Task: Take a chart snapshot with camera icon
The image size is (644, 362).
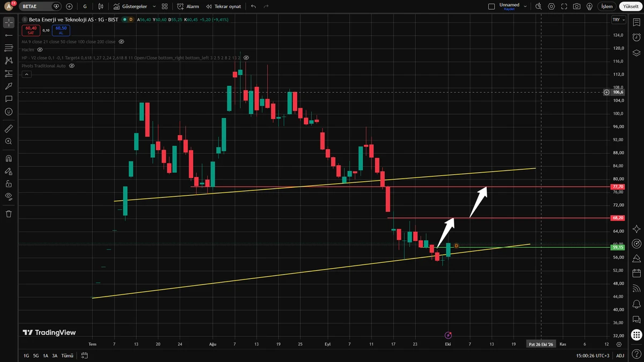Action: (576, 6)
